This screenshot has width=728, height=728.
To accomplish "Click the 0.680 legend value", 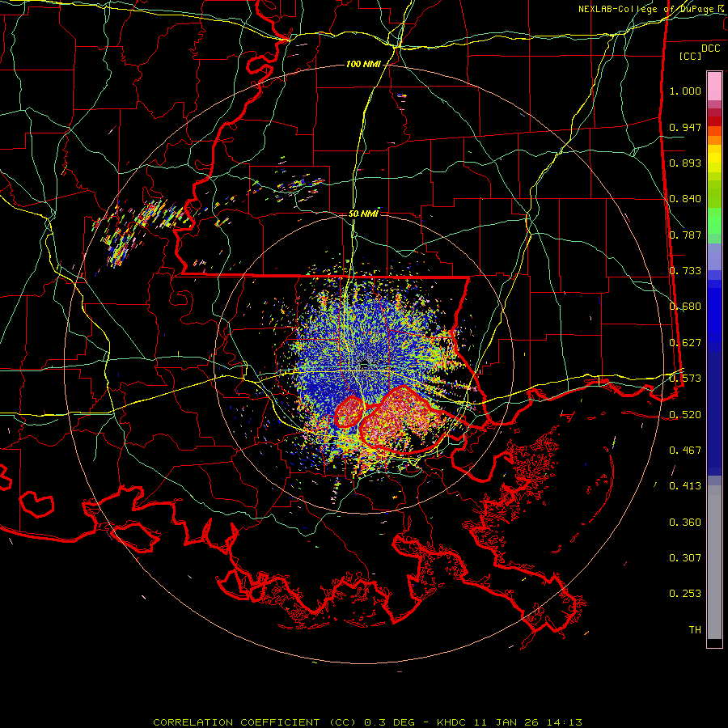I will tap(685, 307).
